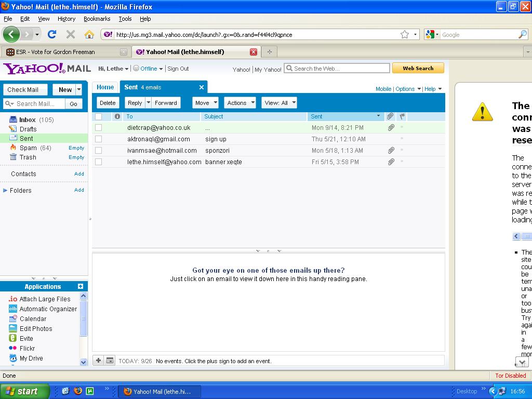Click attachment paperclip on dietcrap email
This screenshot has width=532, height=399.
[x=391, y=127]
